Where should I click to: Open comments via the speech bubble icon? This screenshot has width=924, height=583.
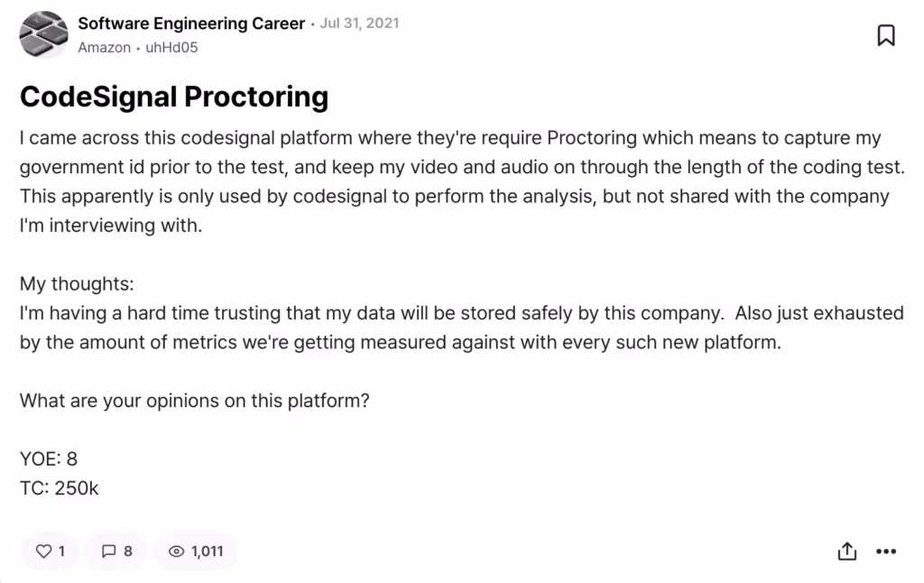pyautogui.click(x=109, y=551)
